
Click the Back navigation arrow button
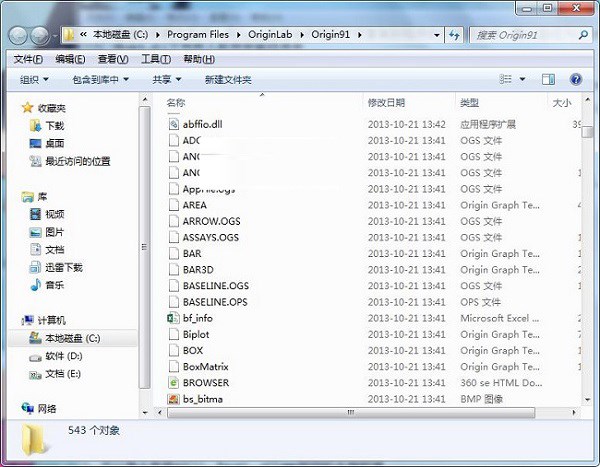[x=18, y=36]
